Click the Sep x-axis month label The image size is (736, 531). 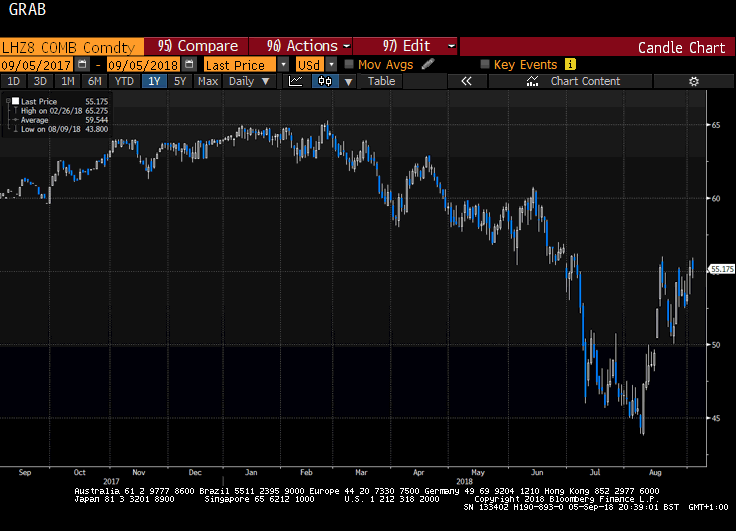[x=25, y=472]
